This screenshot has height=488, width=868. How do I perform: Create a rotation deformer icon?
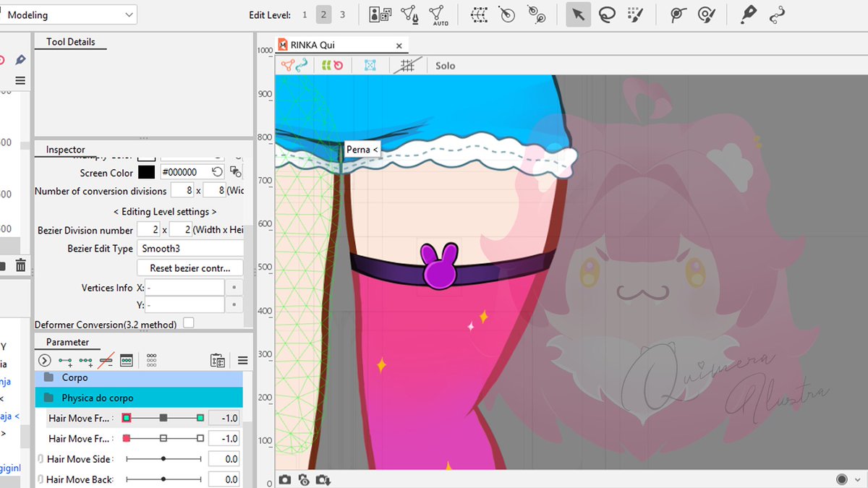coord(507,14)
